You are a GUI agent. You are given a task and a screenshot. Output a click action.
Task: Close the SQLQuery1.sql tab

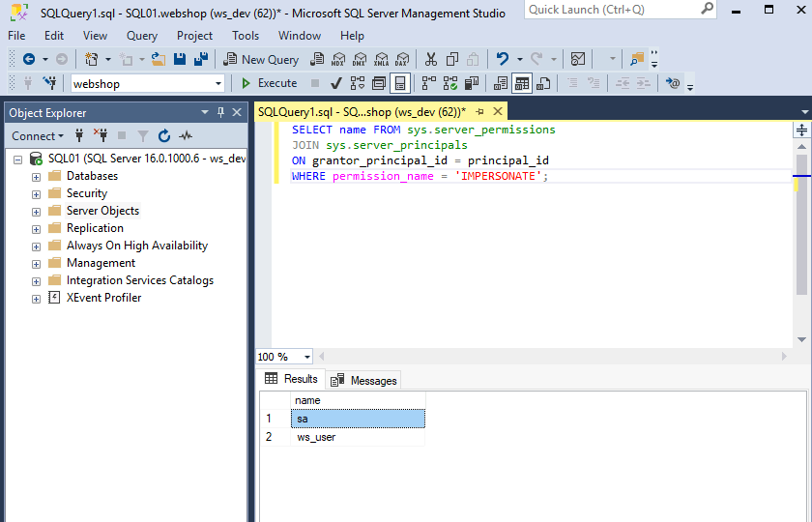coord(498,111)
